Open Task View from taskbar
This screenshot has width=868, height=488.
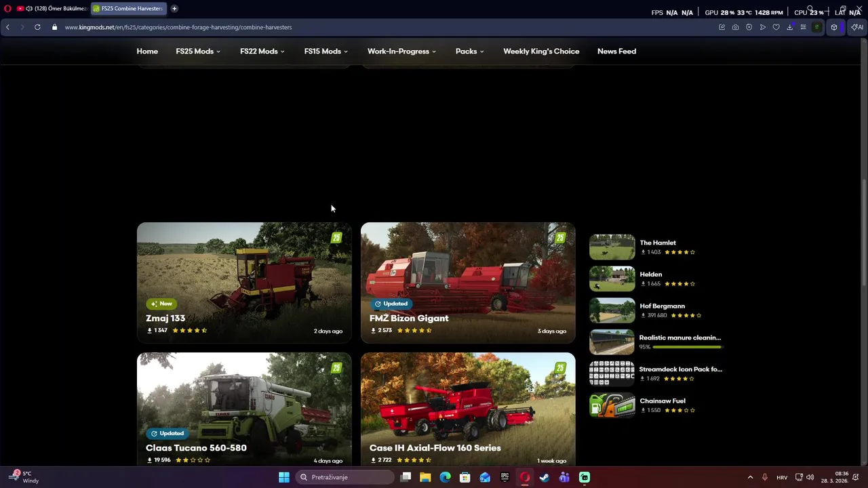(406, 477)
